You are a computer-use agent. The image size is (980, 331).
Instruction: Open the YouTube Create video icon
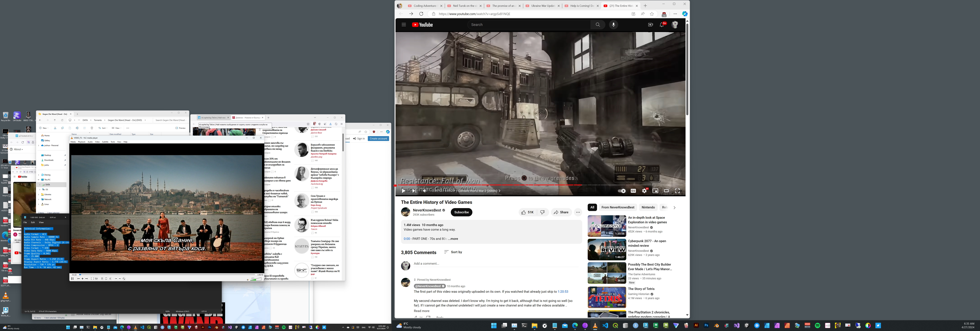point(650,25)
